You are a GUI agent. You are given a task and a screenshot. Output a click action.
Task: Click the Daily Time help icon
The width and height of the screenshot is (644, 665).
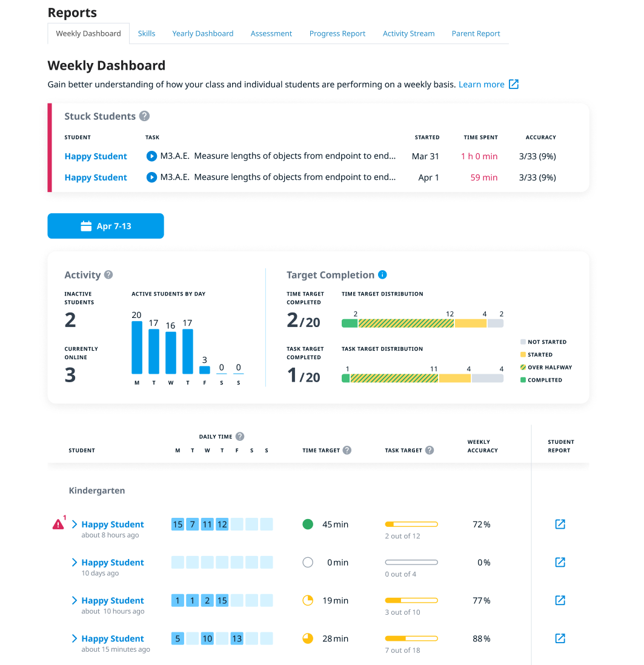pos(240,437)
